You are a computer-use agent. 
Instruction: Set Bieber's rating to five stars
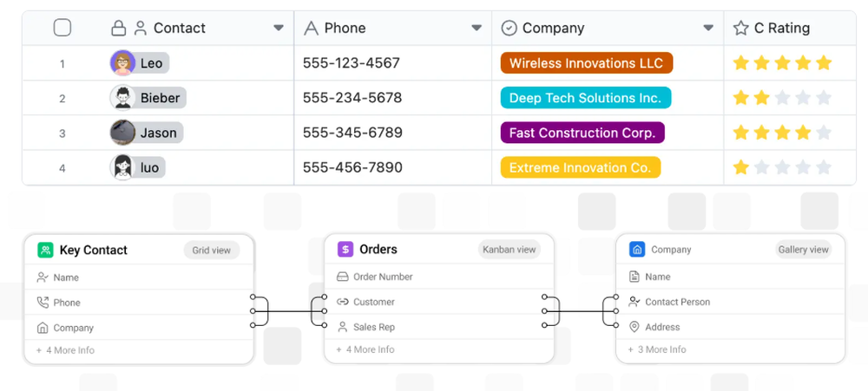click(824, 98)
